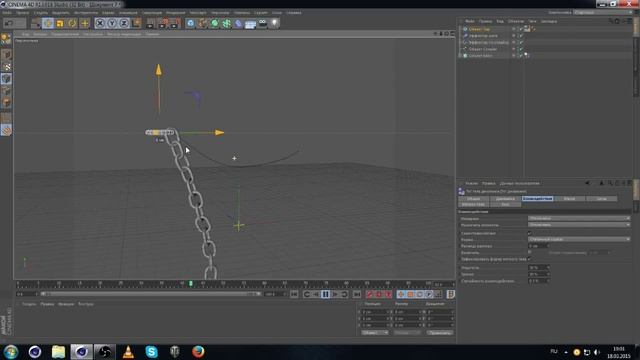Switch to the Force tab

pos(601,199)
